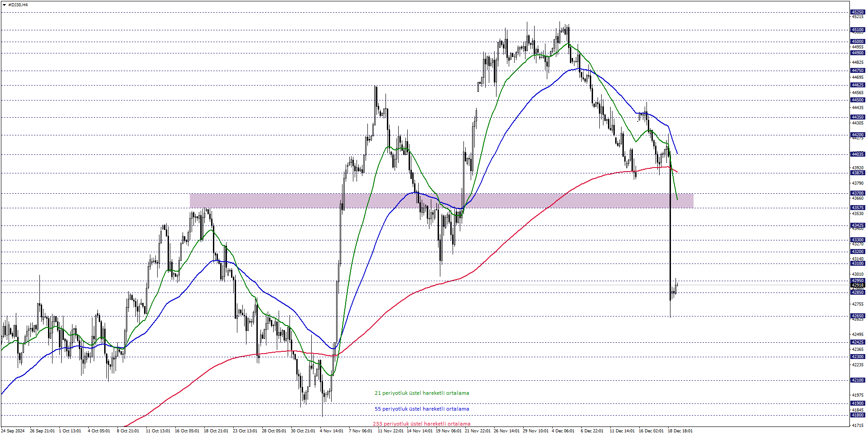Click the 42950 price level label
The image size is (868, 436).
pyautogui.click(x=858, y=281)
